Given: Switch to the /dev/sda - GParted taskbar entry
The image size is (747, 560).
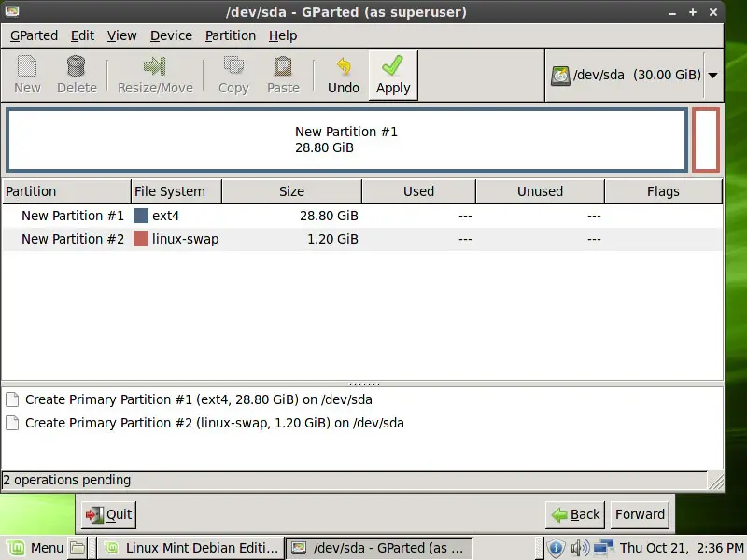Looking at the screenshot, I should (x=379, y=548).
